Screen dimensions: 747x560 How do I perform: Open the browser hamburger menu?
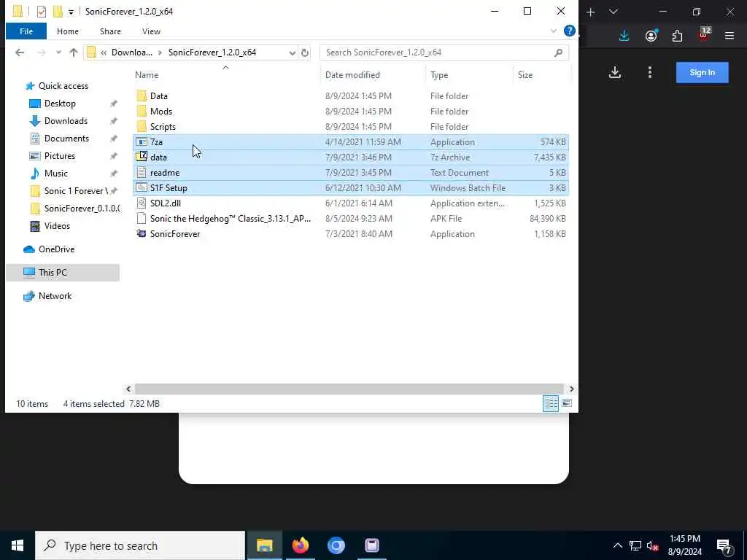pyautogui.click(x=729, y=36)
